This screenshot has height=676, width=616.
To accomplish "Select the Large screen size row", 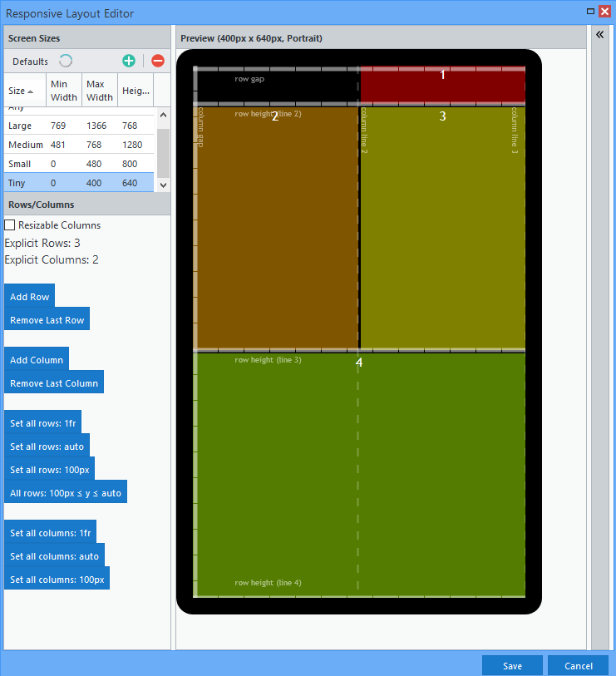I will [x=79, y=126].
